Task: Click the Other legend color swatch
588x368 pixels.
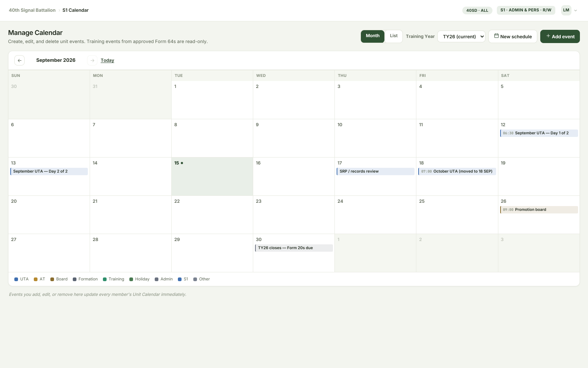Action: (195, 279)
